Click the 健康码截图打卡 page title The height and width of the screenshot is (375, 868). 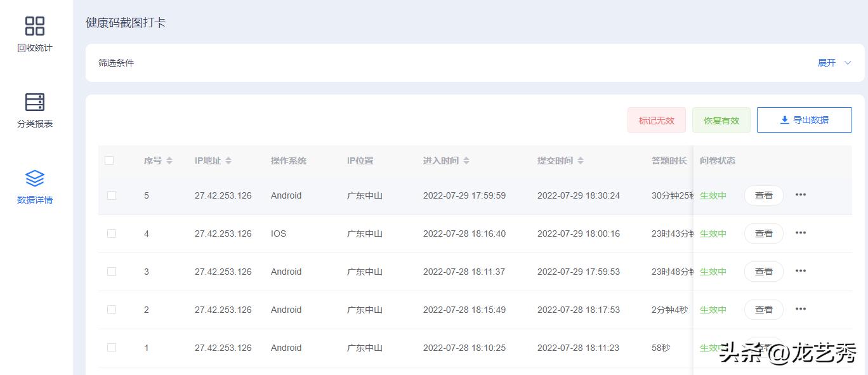pos(126,22)
